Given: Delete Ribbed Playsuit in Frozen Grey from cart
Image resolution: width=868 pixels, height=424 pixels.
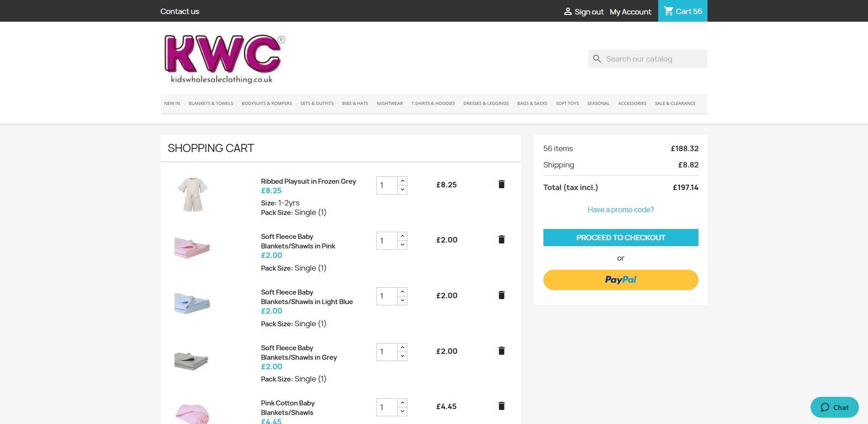Looking at the screenshot, I should tap(501, 184).
